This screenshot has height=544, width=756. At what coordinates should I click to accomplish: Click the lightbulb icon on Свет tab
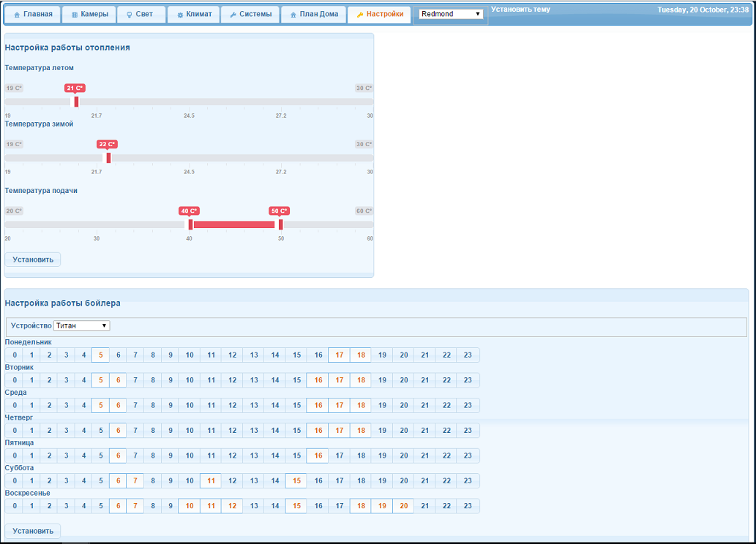coord(129,15)
